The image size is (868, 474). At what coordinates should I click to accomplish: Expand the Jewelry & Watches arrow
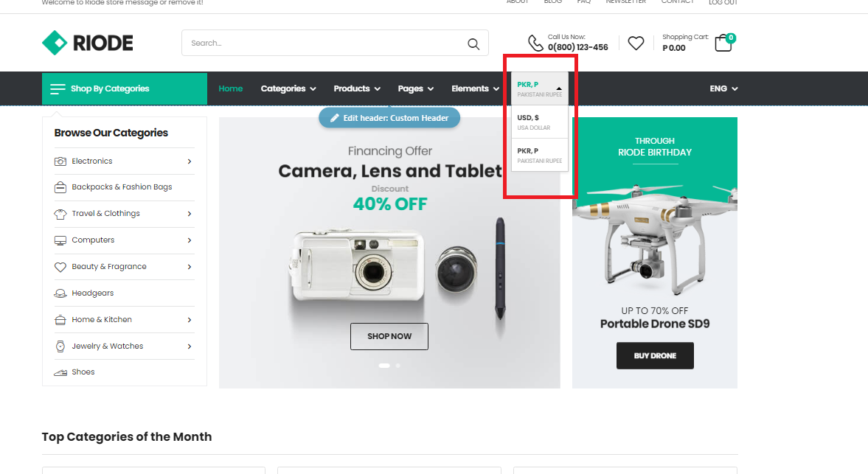[x=190, y=346]
